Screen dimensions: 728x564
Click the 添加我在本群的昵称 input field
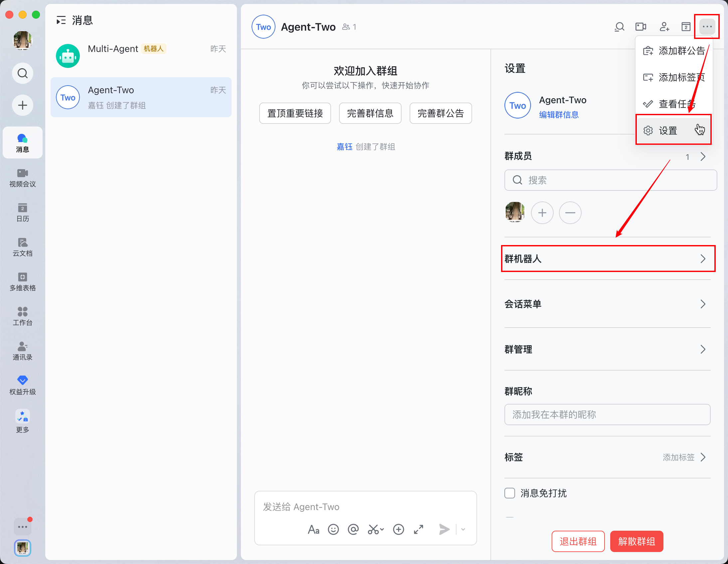coord(607,415)
